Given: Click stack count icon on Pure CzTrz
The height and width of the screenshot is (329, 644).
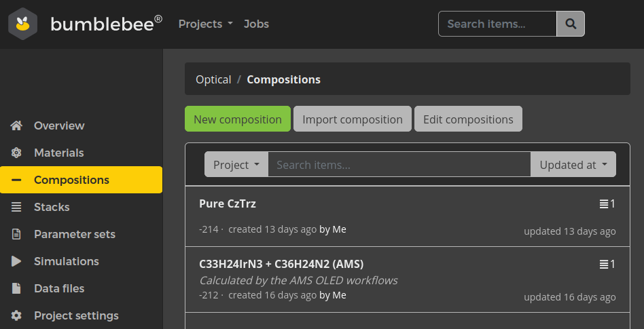Looking at the screenshot, I should (x=603, y=204).
